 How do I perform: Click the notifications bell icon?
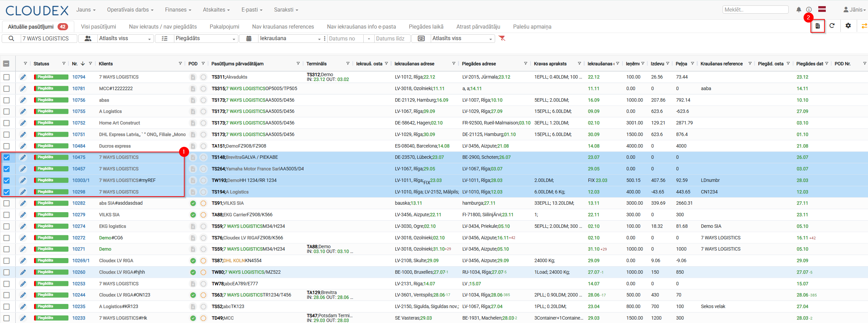(x=799, y=10)
